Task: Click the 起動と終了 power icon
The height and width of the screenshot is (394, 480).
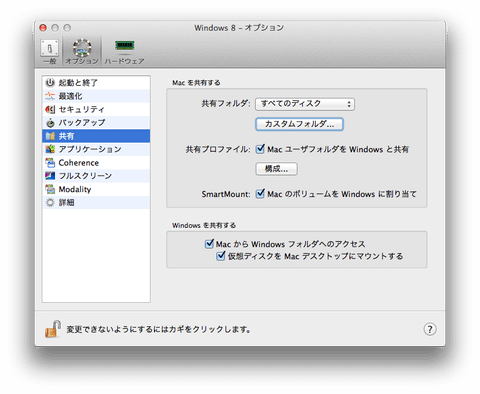Action: tap(50, 83)
